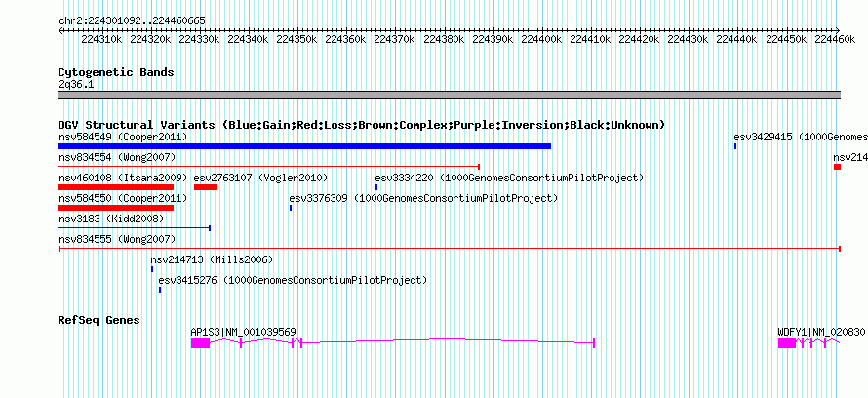Click the Cytogenetic Bands track title
The height and width of the screenshot is (398, 868).
(x=116, y=72)
